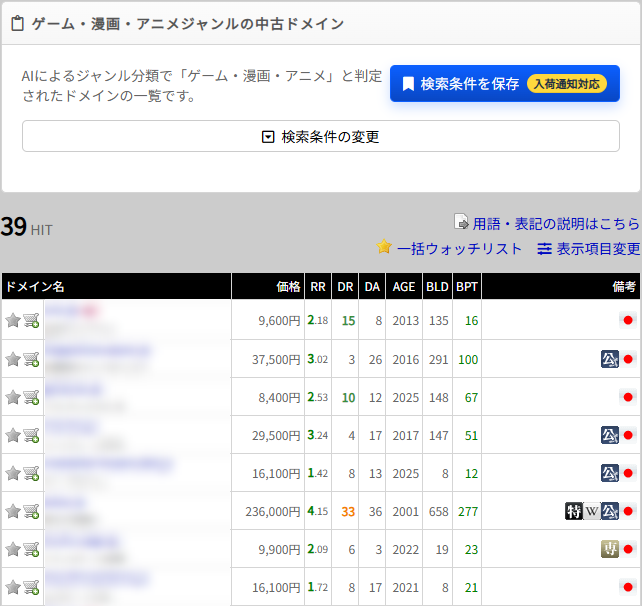Star the 9,600円 domain row
The image size is (642, 606).
13,320
